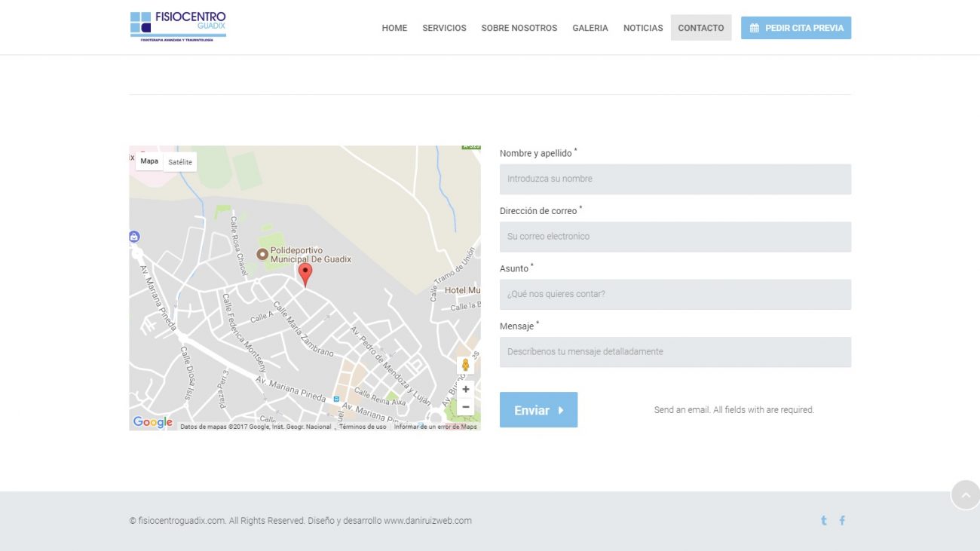Click the Polideportivo Municipal De Guadix marker
This screenshot has height=551, width=980.
coord(262,255)
